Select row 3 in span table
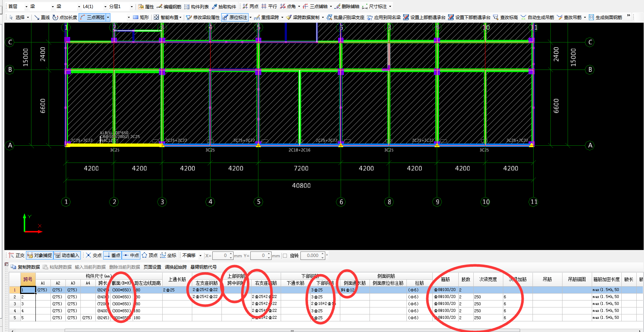 (x=15, y=304)
